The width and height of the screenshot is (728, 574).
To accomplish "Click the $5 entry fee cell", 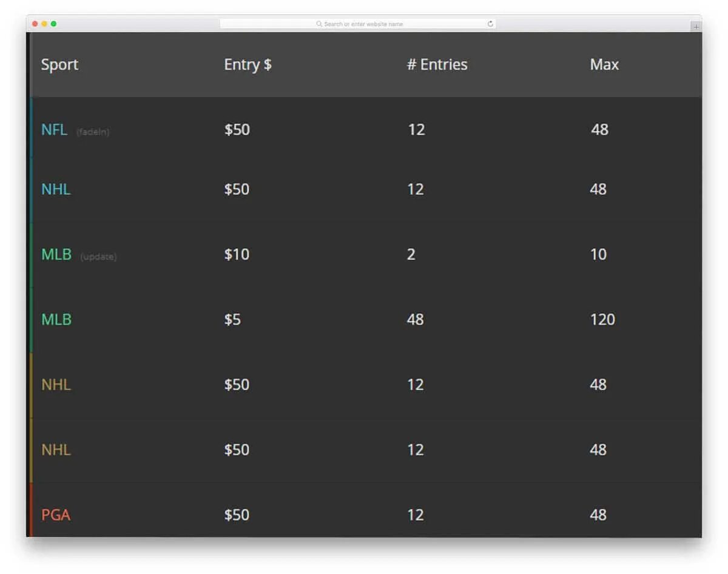I will (232, 319).
